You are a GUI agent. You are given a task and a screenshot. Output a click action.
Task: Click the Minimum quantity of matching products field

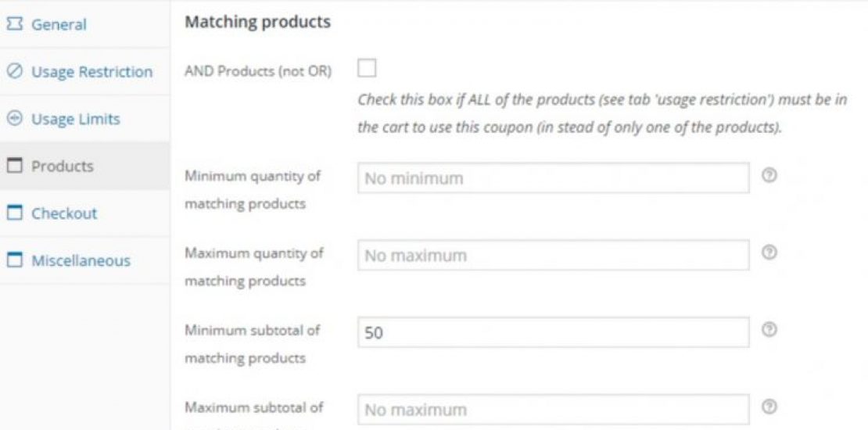click(x=553, y=178)
